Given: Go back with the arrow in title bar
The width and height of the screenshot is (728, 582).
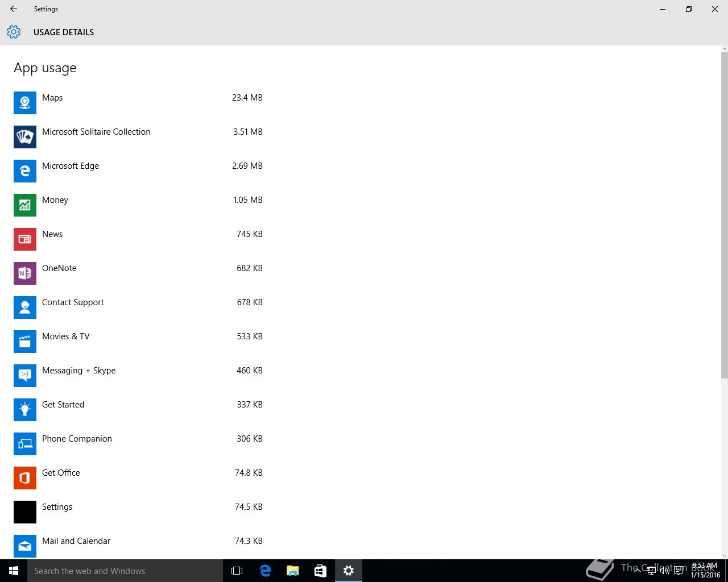Looking at the screenshot, I should 14,9.
